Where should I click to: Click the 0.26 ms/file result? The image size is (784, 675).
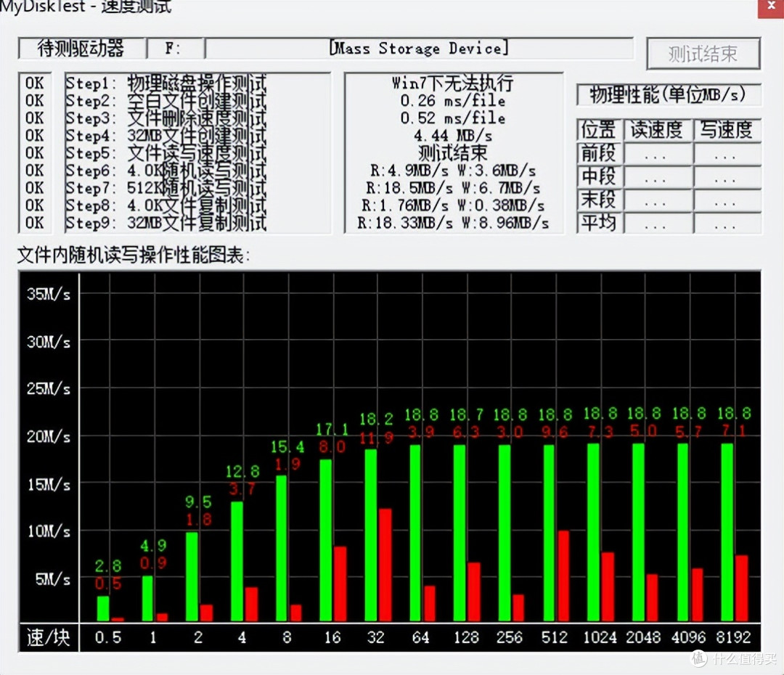pyautogui.click(x=452, y=100)
